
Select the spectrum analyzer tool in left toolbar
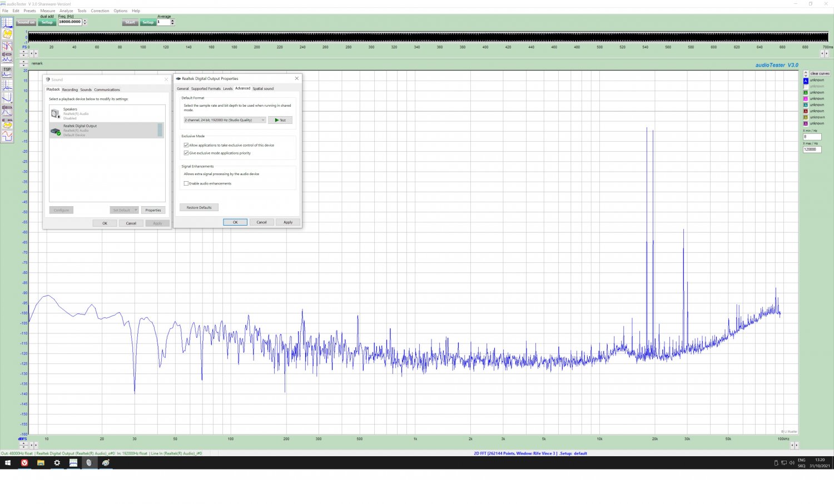pos(7,23)
